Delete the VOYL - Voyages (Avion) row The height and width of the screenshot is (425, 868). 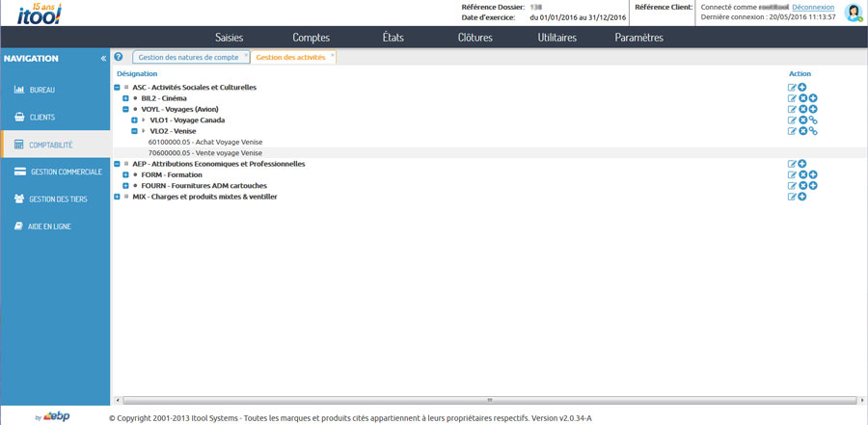coord(802,109)
